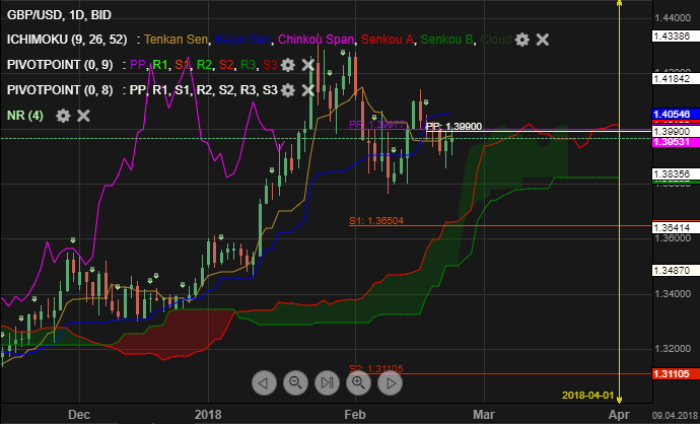Screen dimensions: 700x424
Task: Zoom out the chart
Action: 296,382
